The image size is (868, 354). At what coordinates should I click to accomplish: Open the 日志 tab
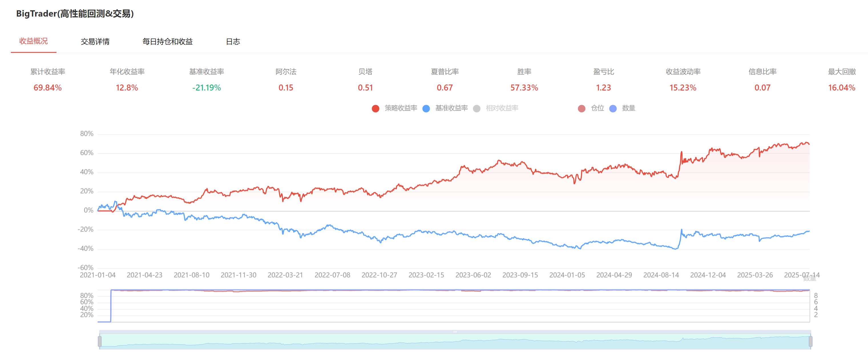click(233, 41)
